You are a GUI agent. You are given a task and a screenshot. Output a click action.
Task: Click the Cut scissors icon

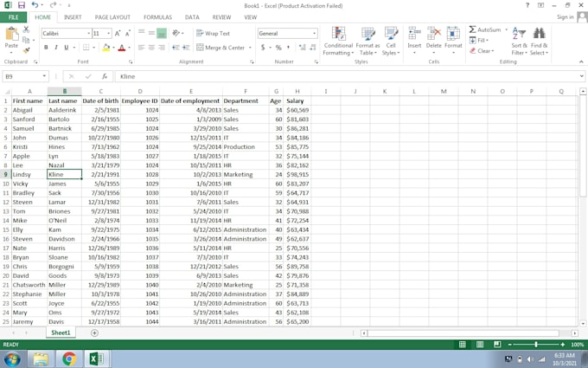(26, 29)
